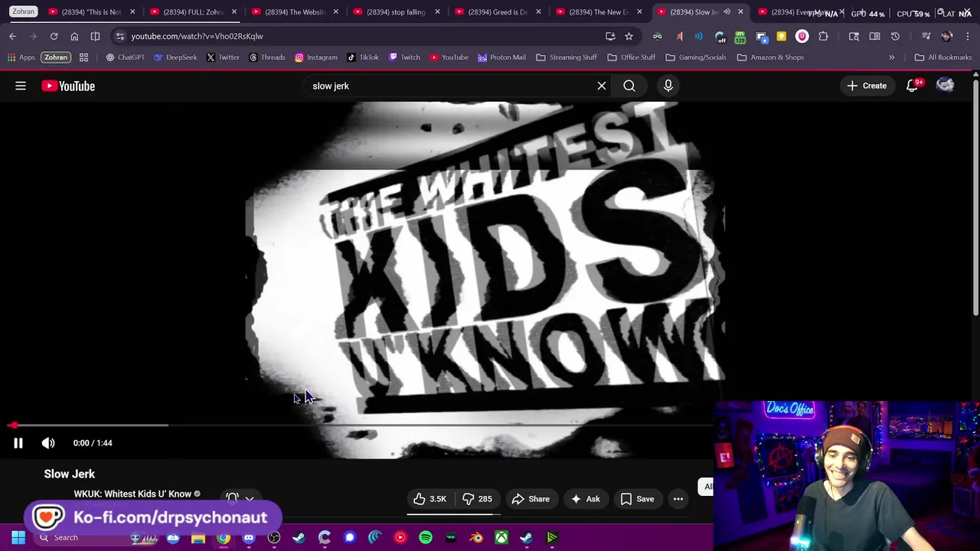Mute the tab playing Slow Jerk audio
Image resolution: width=980 pixels, height=551 pixels.
[x=727, y=12]
